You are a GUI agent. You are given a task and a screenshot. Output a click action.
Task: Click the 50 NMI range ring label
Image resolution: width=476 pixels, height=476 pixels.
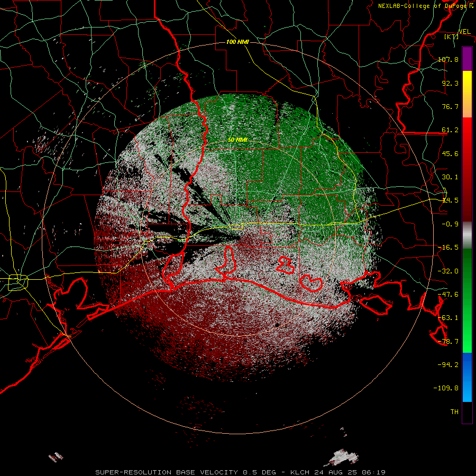[237, 140]
